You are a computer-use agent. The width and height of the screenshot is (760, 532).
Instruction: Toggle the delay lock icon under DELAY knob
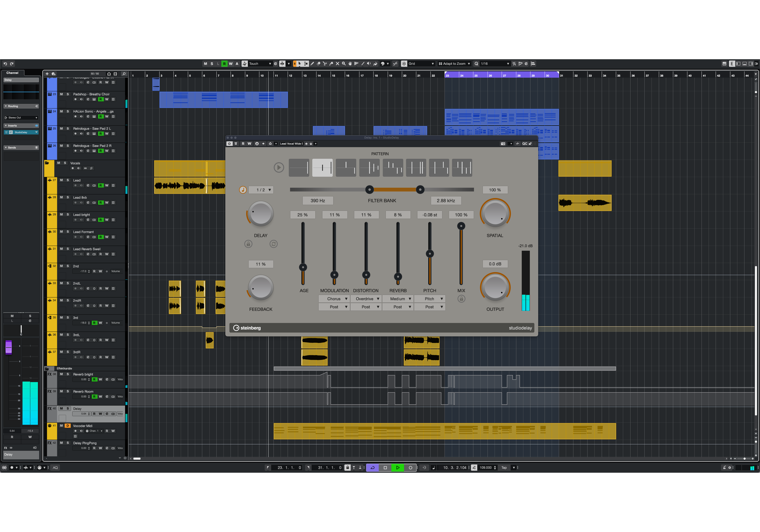[x=248, y=244]
